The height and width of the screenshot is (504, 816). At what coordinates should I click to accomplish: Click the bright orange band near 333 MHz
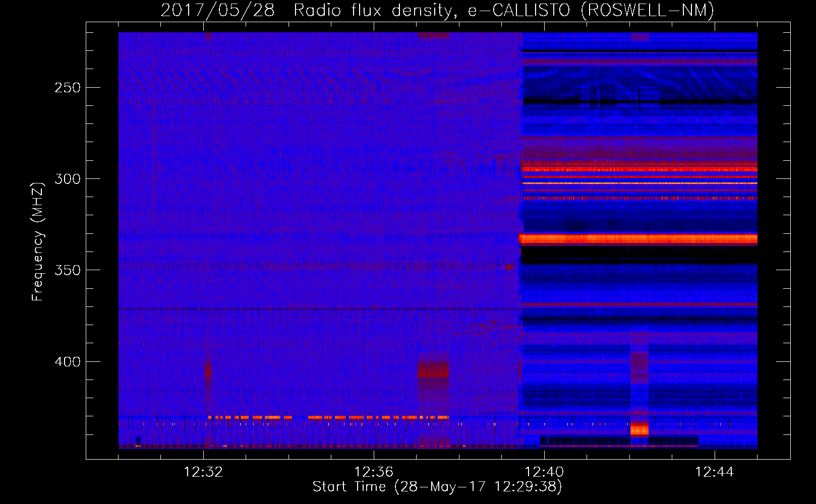tap(638, 238)
